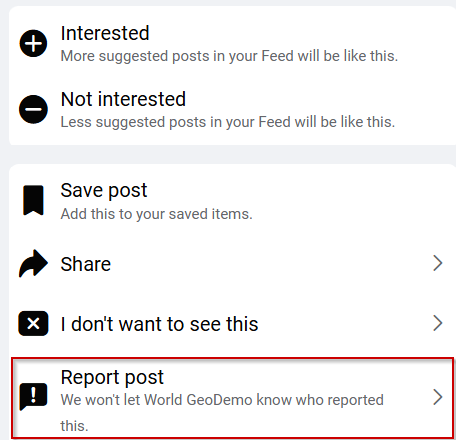The width and height of the screenshot is (456, 440).
Task: Click More suggested posts description text
Action: pyautogui.click(x=229, y=56)
